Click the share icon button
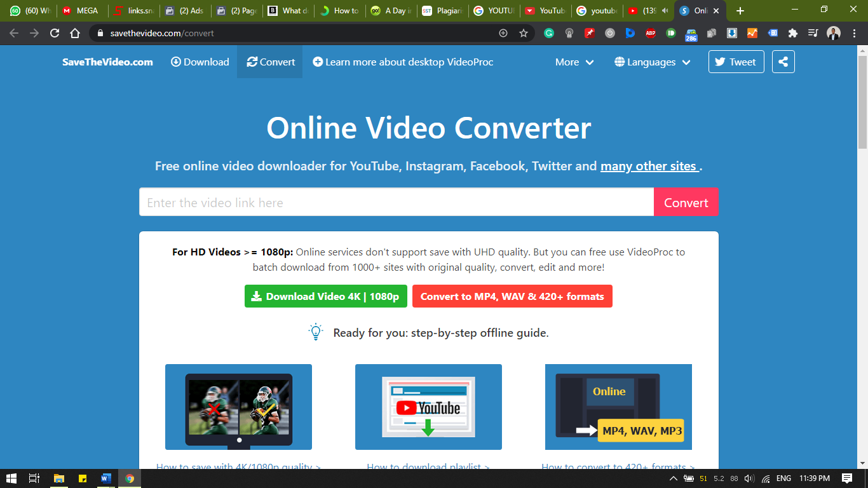 click(783, 62)
